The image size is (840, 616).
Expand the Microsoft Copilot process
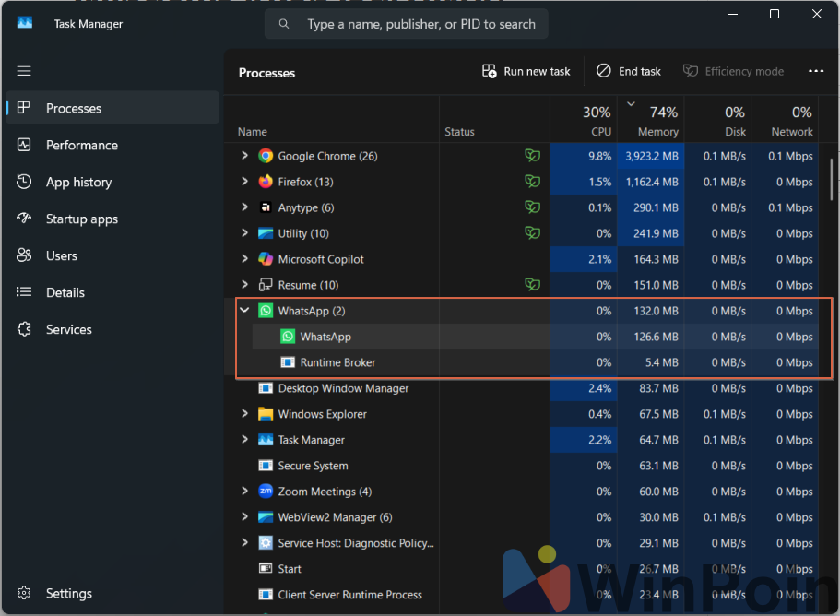click(245, 259)
